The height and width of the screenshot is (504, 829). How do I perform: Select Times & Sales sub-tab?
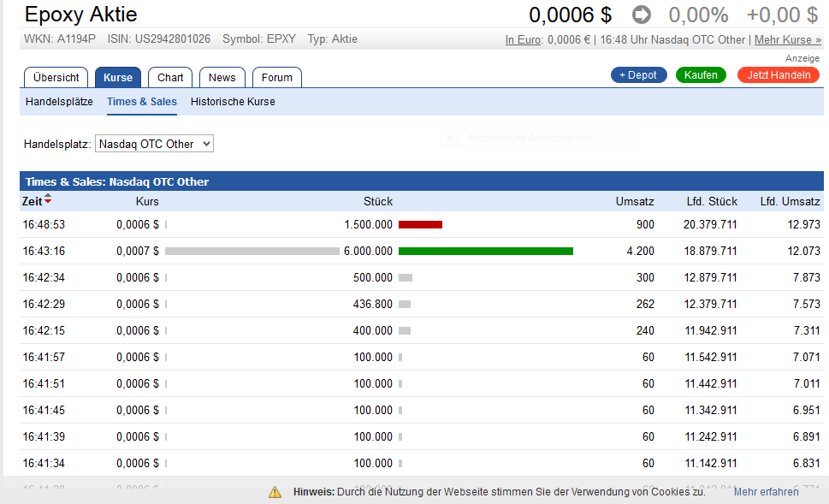pos(142,101)
